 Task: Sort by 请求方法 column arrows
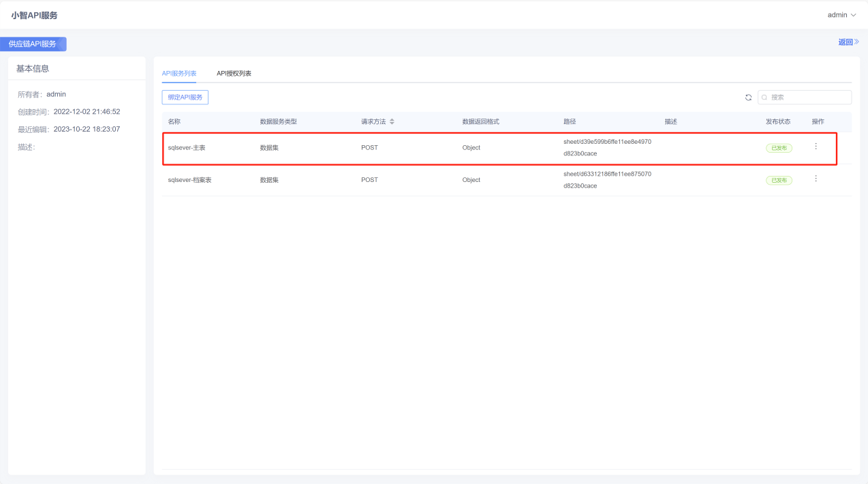point(392,121)
